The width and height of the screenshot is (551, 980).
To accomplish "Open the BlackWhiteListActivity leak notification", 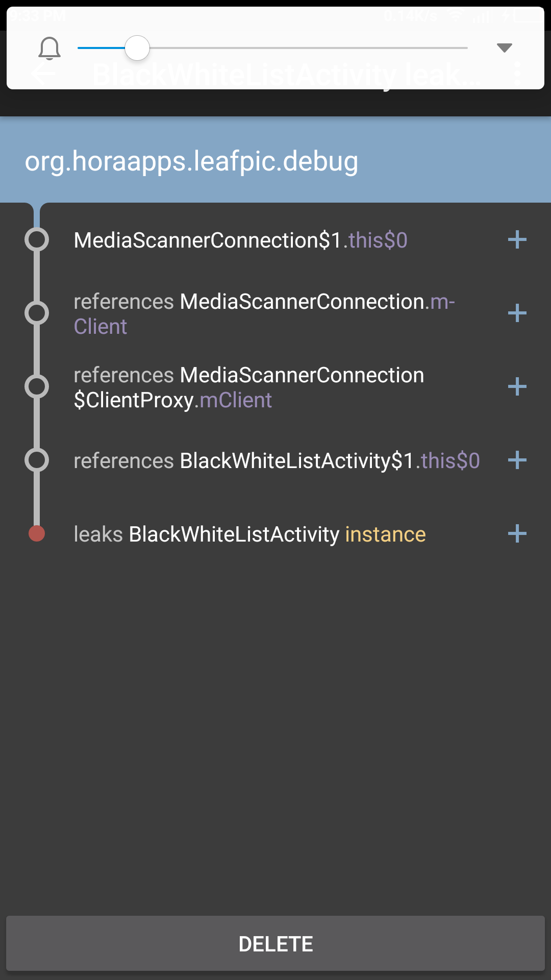I will tap(286, 74).
